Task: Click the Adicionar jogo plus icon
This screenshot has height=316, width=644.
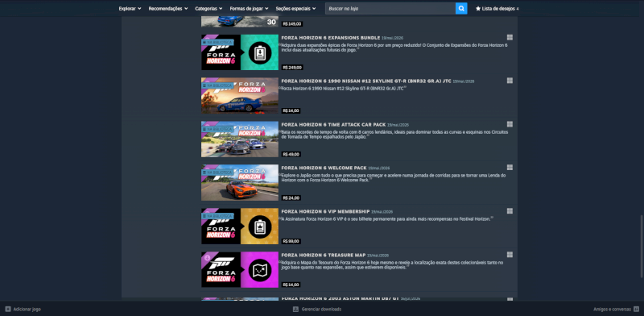Action: (x=8, y=309)
